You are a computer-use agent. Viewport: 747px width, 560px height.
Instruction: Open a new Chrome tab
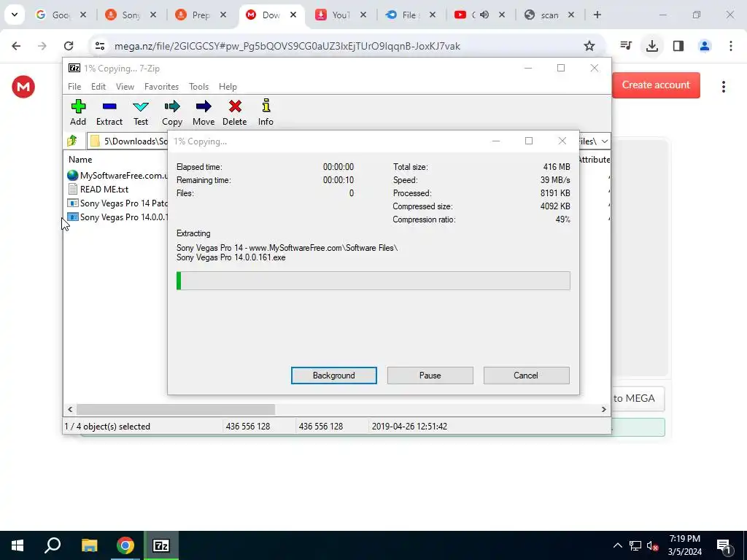[597, 15]
